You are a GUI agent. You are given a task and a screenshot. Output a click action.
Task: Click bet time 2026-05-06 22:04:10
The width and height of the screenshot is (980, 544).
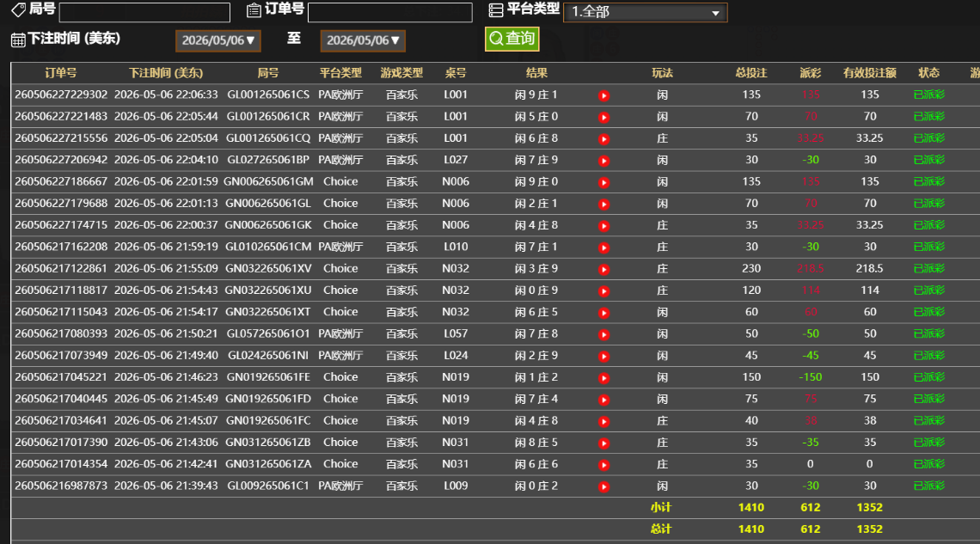166,160
